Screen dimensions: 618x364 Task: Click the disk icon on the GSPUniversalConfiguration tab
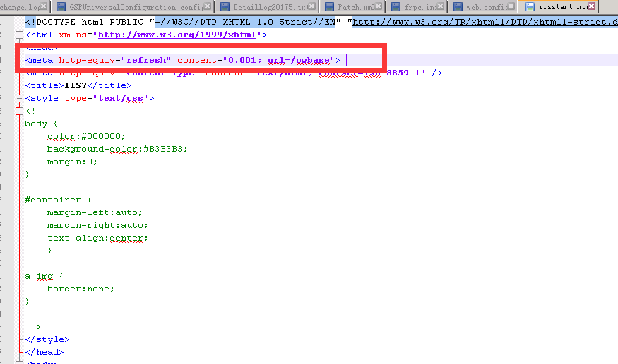tap(61, 7)
